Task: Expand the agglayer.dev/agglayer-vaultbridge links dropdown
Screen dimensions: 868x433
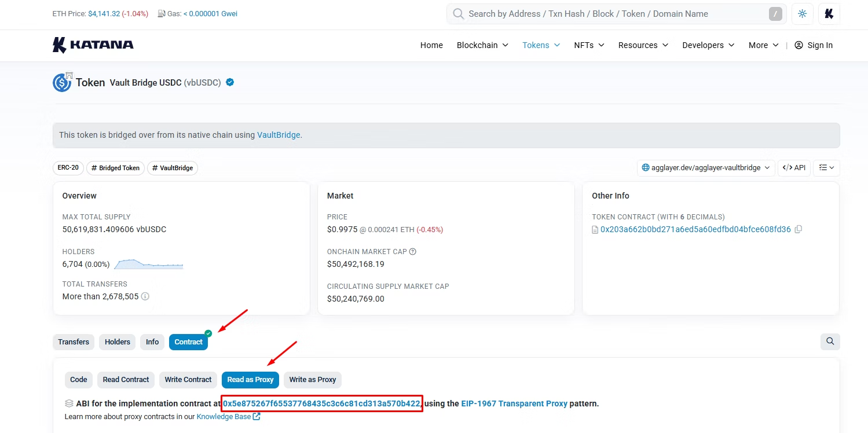Action: pos(706,168)
